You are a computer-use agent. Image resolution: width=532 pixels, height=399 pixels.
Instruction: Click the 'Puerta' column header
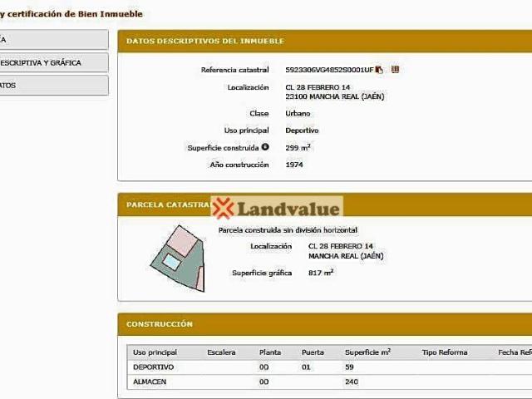click(313, 352)
